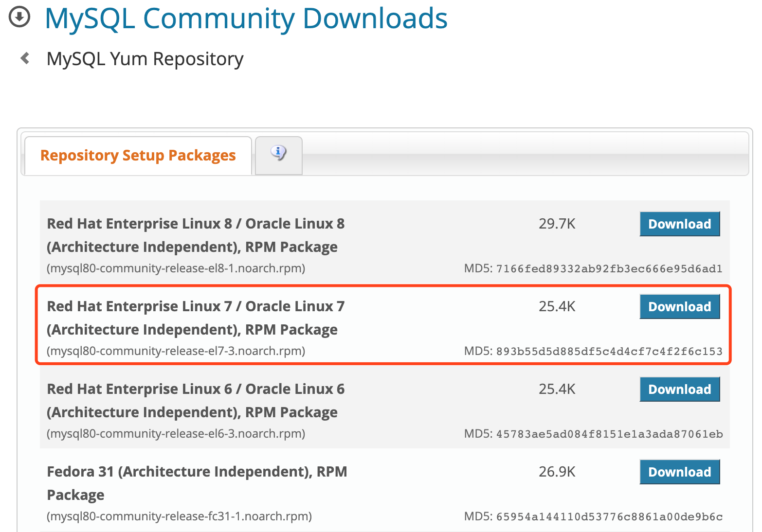
Task: Click the MD5 hash starting 45783ae5
Action: pyautogui.click(x=609, y=434)
